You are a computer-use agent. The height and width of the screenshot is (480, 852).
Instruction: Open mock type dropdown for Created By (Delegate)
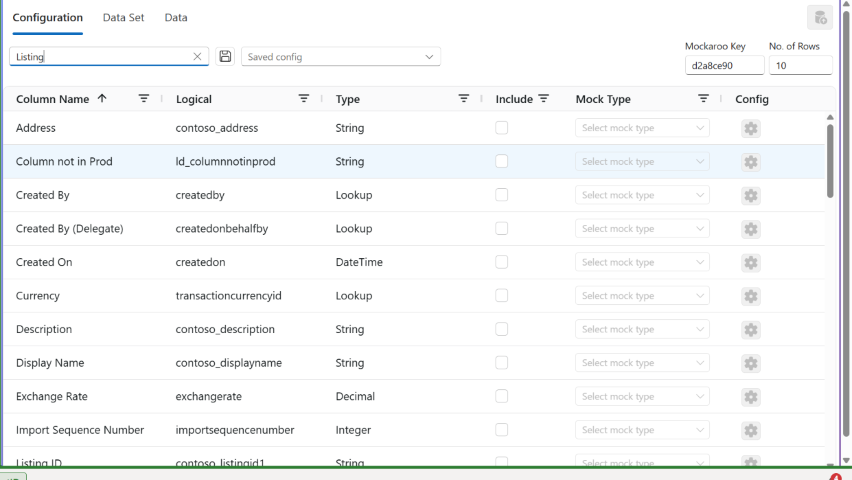(642, 229)
